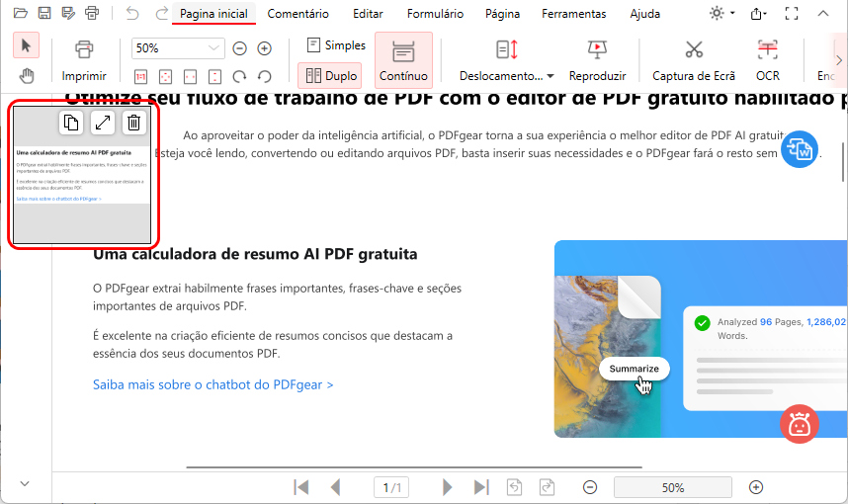Rotate the page clockwise
The width and height of the screenshot is (848, 504).
coord(239,77)
